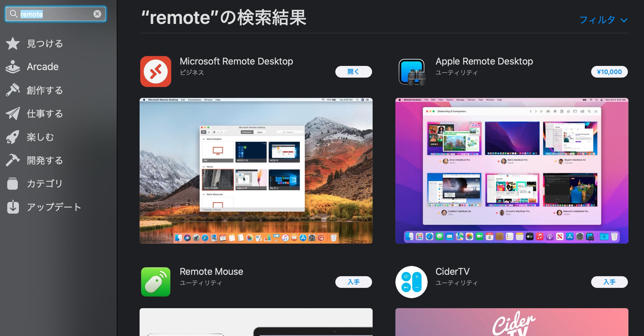
Task: Click the "remote"の検索結果 heading
Action: (x=224, y=18)
